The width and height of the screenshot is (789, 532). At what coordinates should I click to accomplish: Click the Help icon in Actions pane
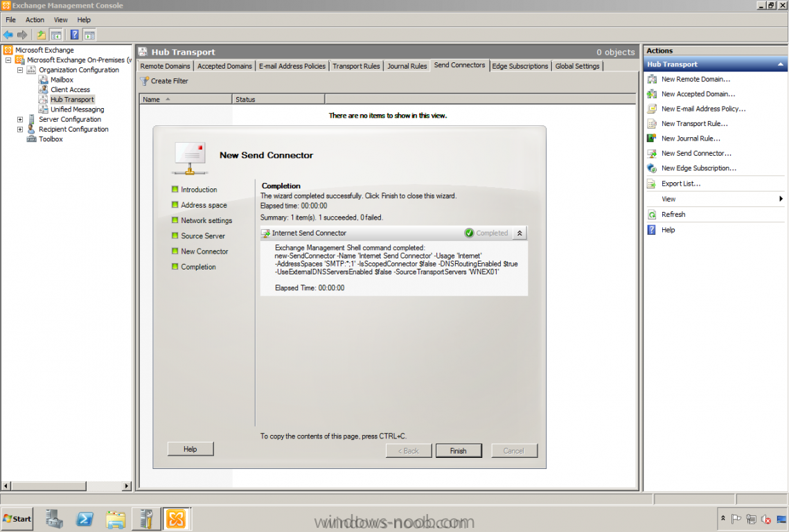click(652, 230)
